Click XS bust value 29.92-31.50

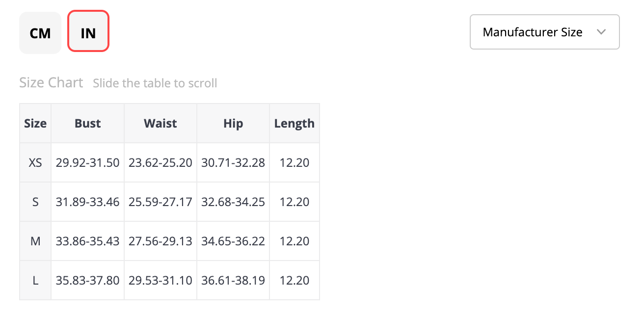point(88,162)
